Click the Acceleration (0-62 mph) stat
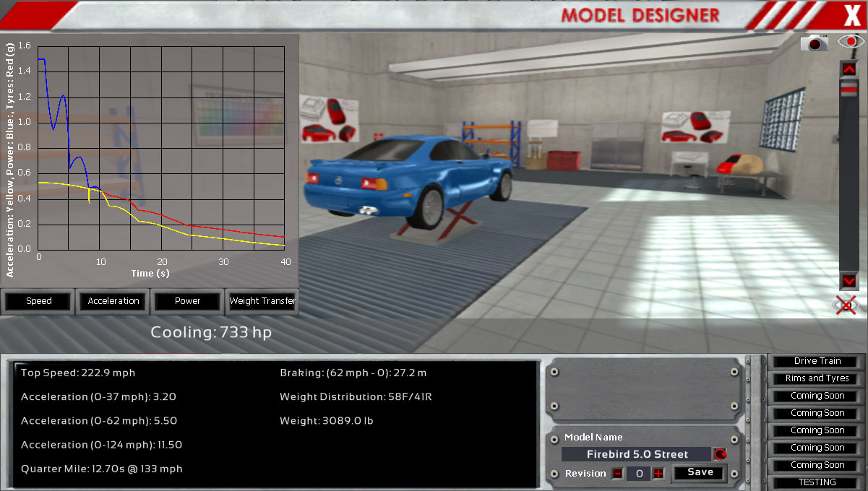The width and height of the screenshot is (868, 491). (x=99, y=421)
